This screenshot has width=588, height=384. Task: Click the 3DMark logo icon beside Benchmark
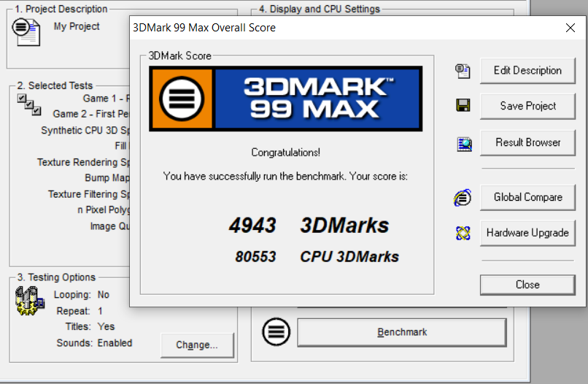point(276,332)
